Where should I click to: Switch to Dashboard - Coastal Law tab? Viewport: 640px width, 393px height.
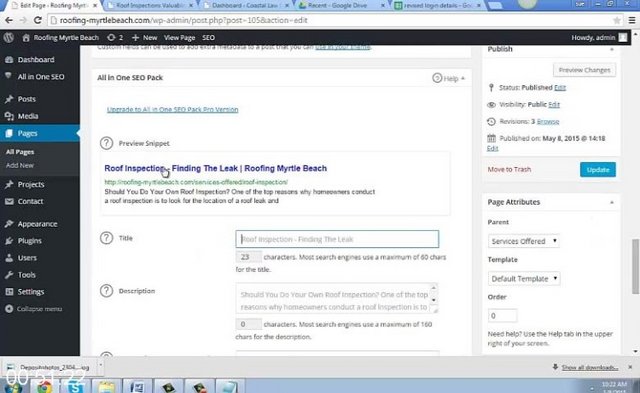245,6
